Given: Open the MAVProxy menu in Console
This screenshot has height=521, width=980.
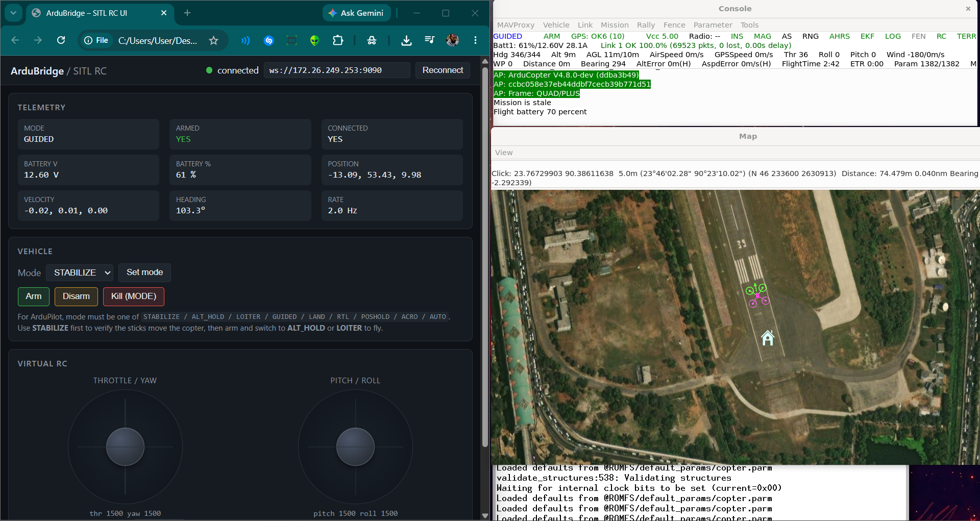Looking at the screenshot, I should [516, 25].
